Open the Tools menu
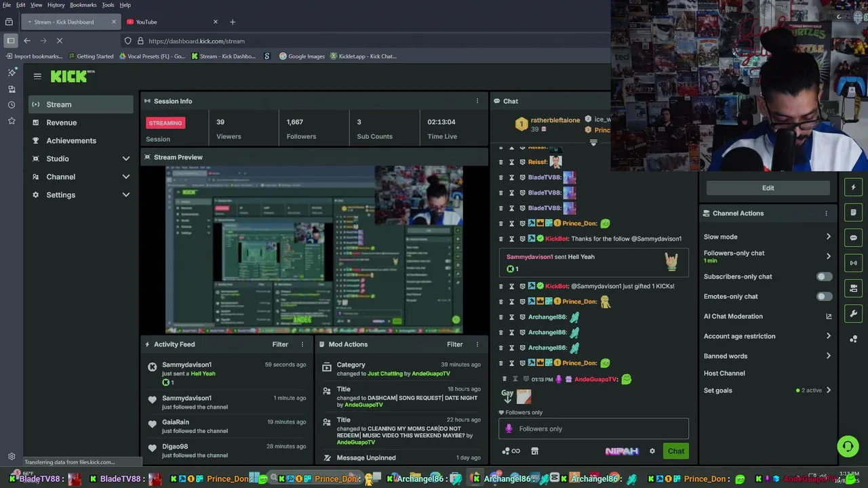The height and width of the screenshot is (488, 868). pos(108,5)
